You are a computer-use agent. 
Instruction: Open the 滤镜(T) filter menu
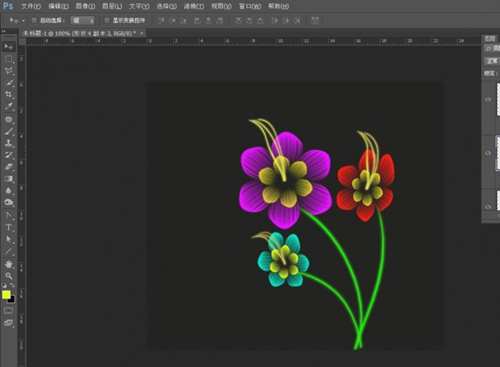click(x=194, y=6)
